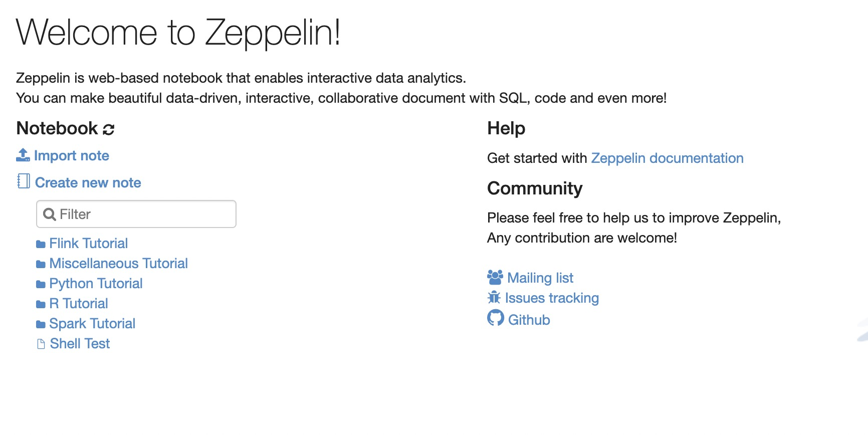The width and height of the screenshot is (868, 435).
Task: Expand the R Tutorial folder
Action: pyautogui.click(x=79, y=304)
